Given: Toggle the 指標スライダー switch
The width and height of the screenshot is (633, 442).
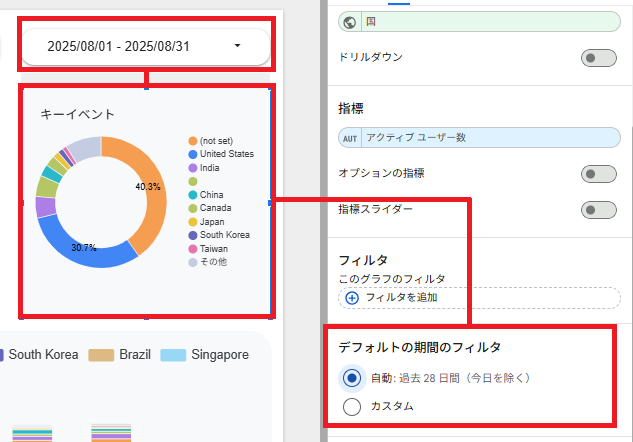Looking at the screenshot, I should point(598,210).
